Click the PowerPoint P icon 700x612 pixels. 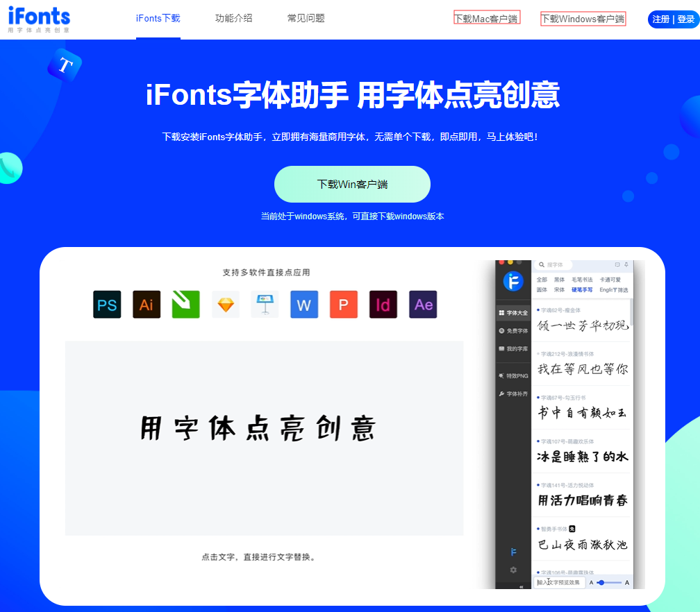pyautogui.click(x=344, y=304)
